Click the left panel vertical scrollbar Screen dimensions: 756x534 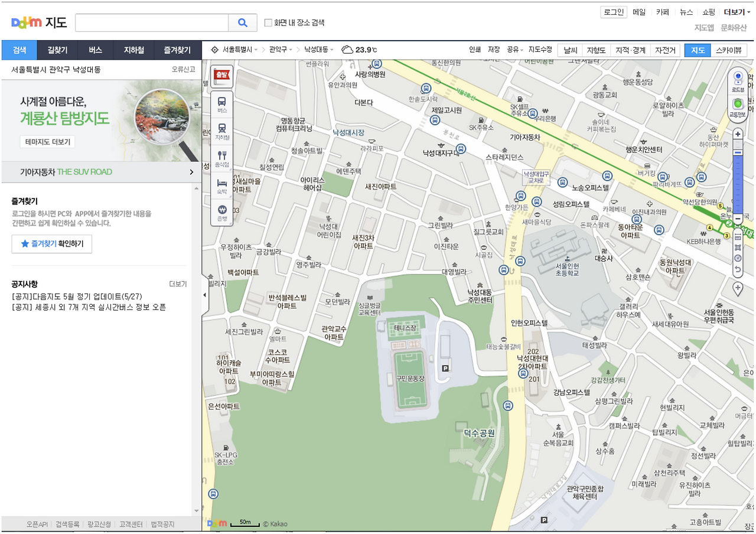point(197,349)
